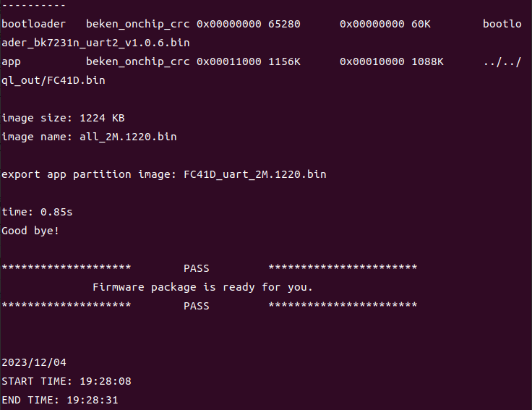Click the START TIME 19:28:08 line
532x410 pixels.
point(66,381)
